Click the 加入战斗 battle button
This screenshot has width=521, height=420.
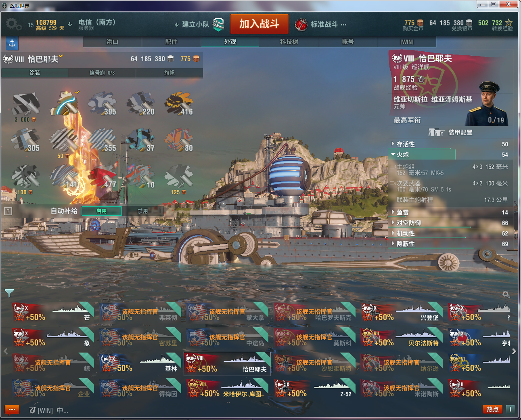[259, 24]
